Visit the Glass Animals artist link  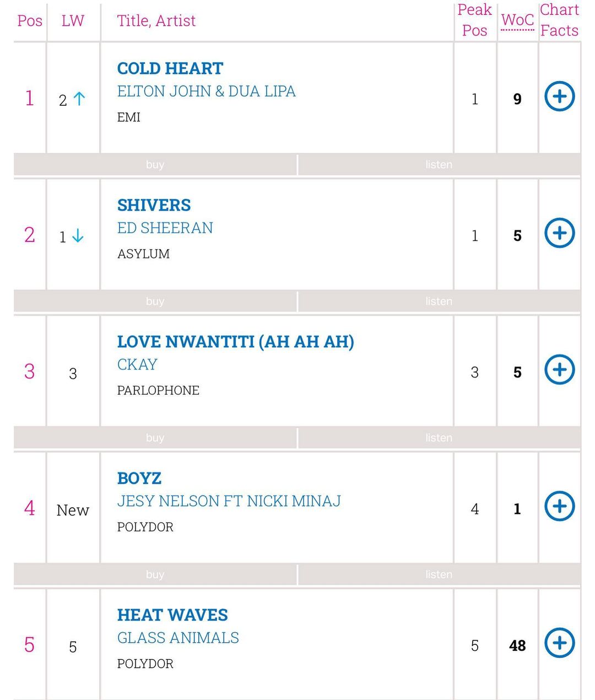coord(178,638)
